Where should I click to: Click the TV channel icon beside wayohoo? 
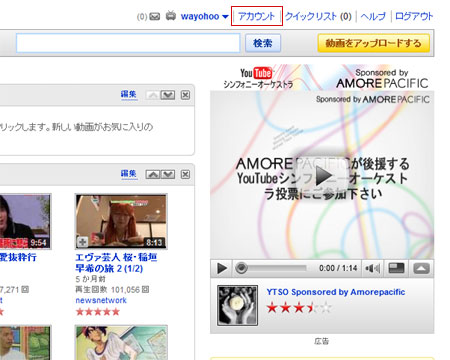coord(171,16)
